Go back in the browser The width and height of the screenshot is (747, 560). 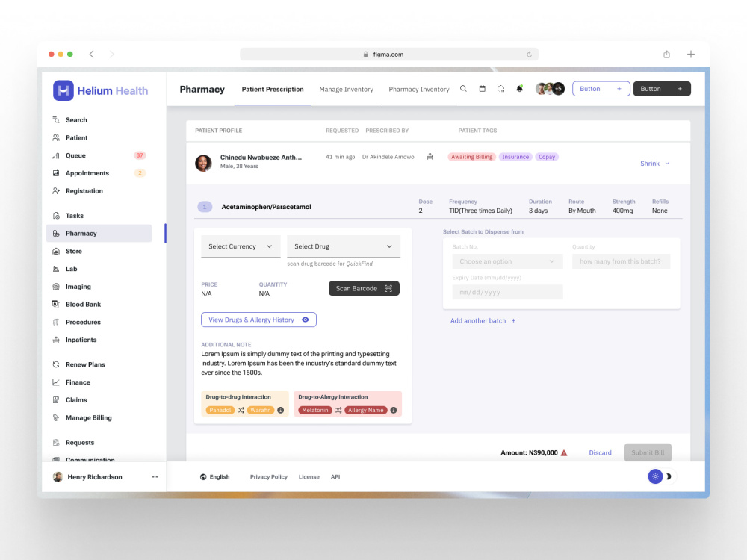[91, 55]
